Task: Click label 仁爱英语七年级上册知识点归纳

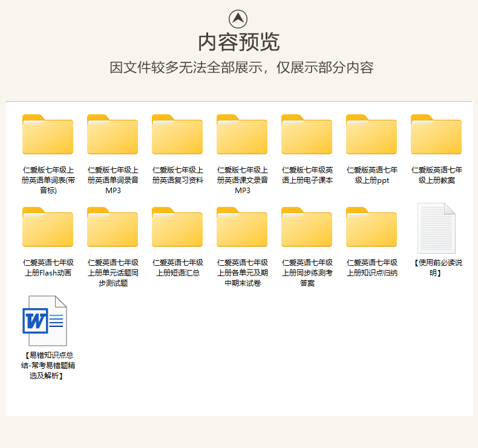Action: tap(372, 268)
